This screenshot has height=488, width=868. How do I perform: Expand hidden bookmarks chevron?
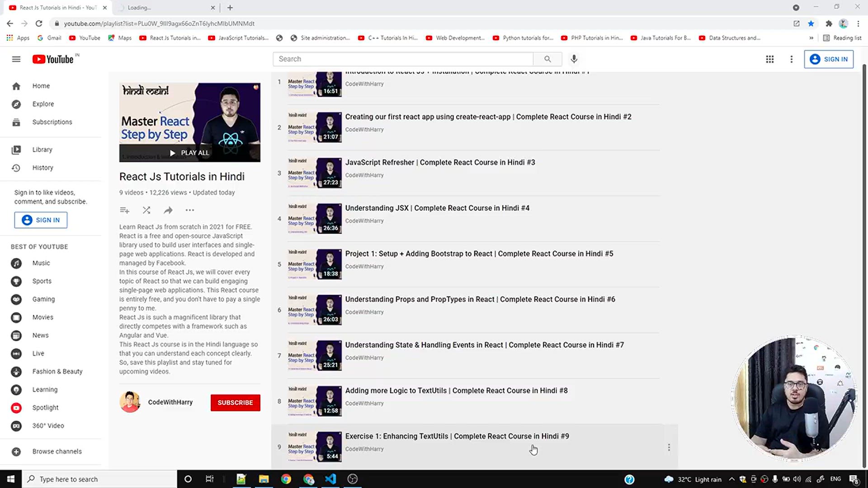[x=811, y=38]
